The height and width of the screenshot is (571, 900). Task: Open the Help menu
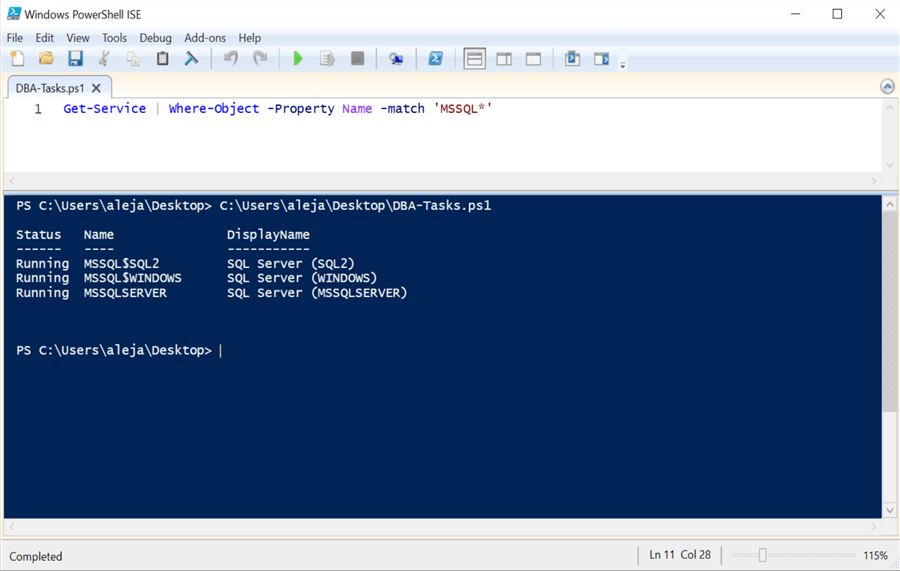coord(249,38)
